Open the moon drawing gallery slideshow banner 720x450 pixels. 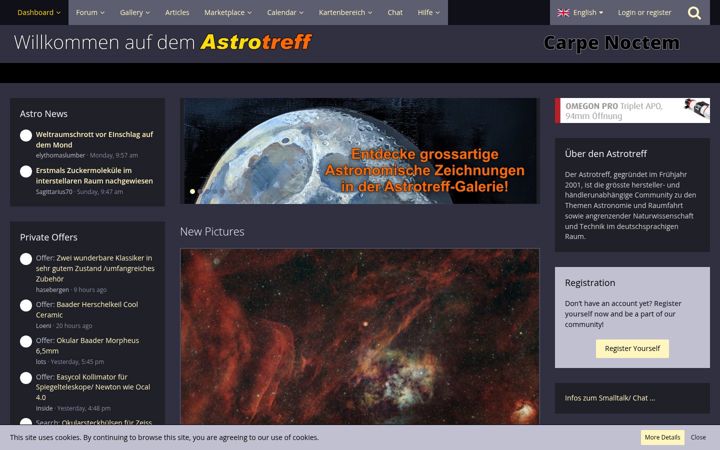360,151
